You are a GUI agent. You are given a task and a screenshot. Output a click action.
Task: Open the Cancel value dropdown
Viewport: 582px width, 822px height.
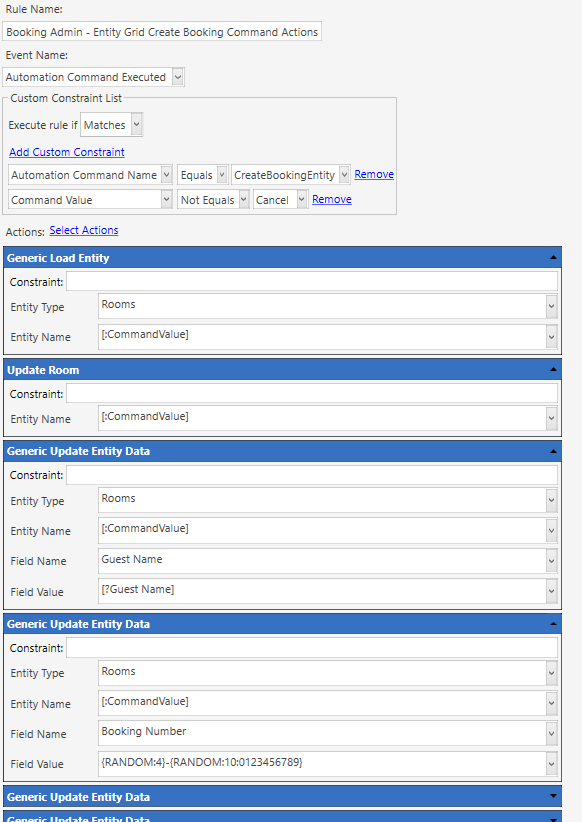pos(301,200)
